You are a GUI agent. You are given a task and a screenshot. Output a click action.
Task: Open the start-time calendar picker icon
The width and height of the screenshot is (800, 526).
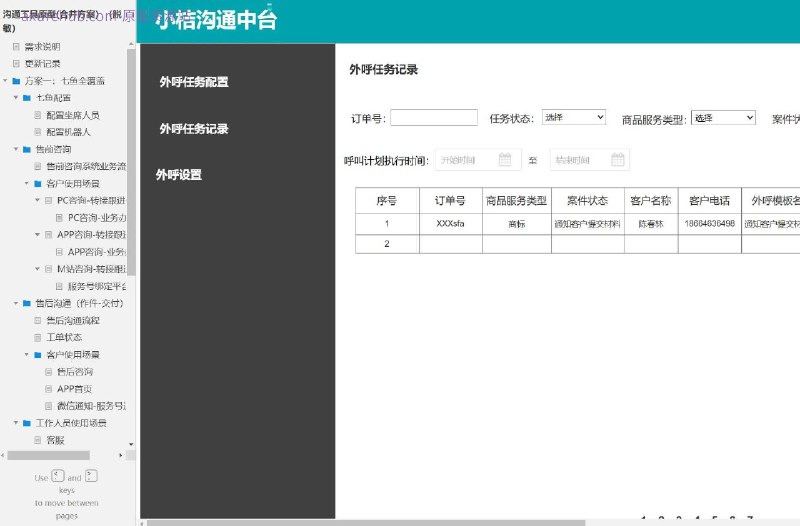(505, 160)
